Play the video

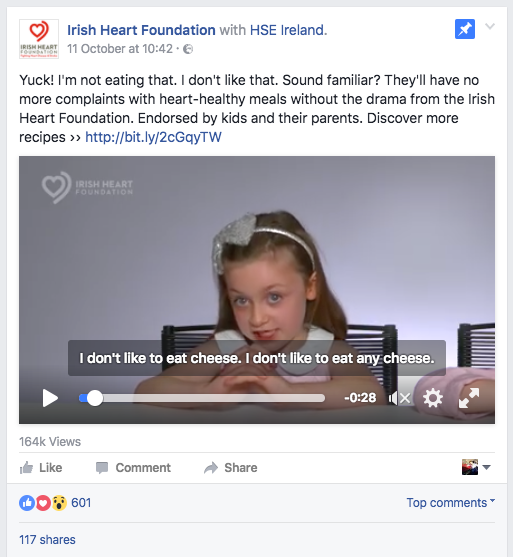tap(50, 398)
